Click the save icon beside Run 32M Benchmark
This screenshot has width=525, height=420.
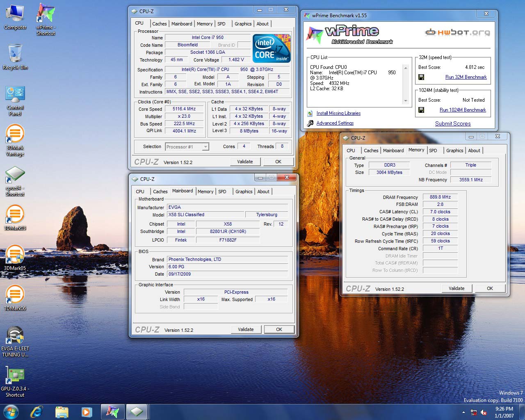(x=421, y=77)
